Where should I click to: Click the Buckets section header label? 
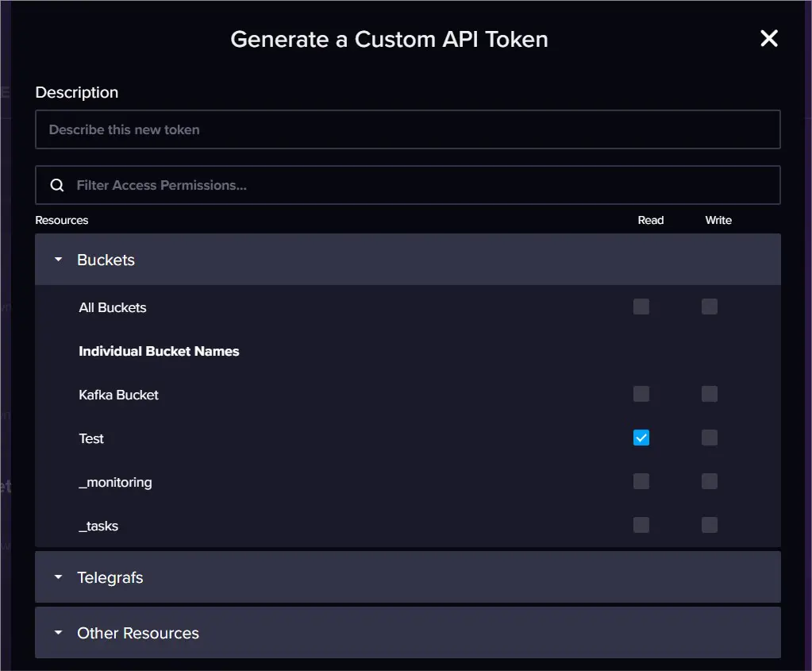[106, 260]
